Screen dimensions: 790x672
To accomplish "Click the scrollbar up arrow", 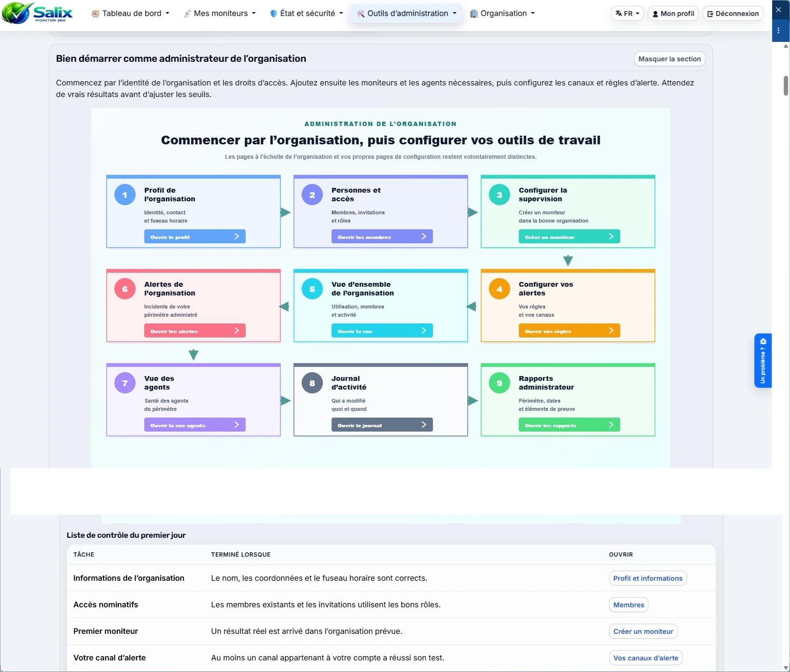I will click(x=786, y=46).
